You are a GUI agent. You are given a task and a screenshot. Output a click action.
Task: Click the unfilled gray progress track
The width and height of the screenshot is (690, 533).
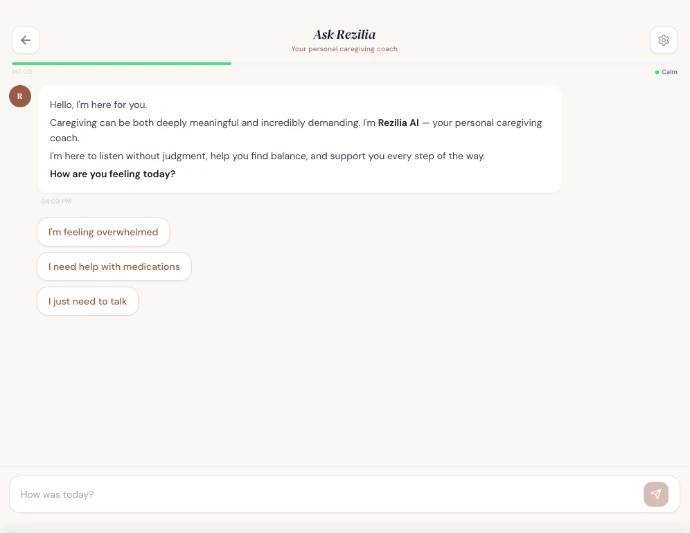click(450, 63)
